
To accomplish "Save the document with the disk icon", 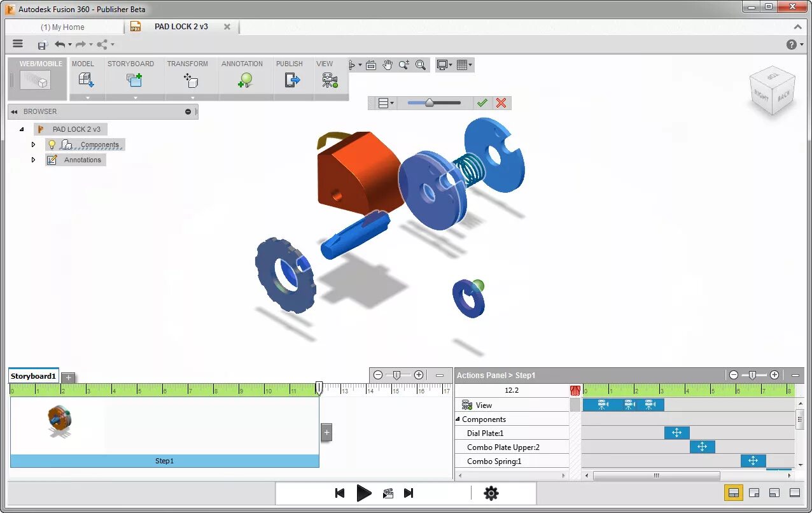I will point(42,45).
